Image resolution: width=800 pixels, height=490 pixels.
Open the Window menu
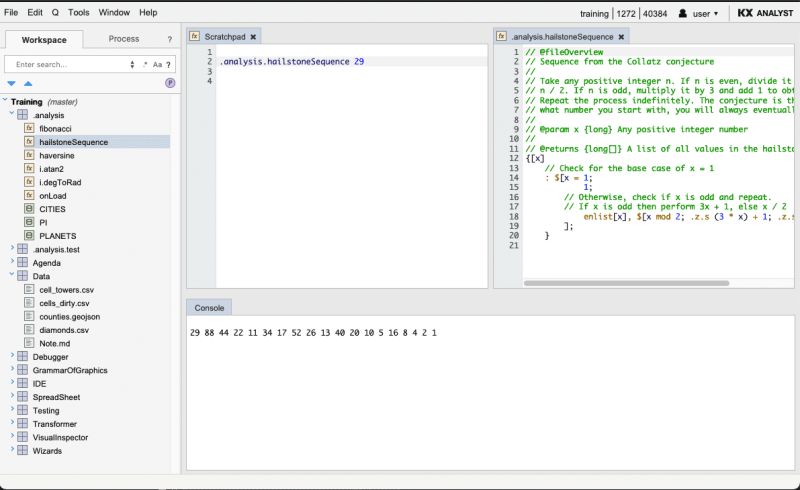(114, 12)
